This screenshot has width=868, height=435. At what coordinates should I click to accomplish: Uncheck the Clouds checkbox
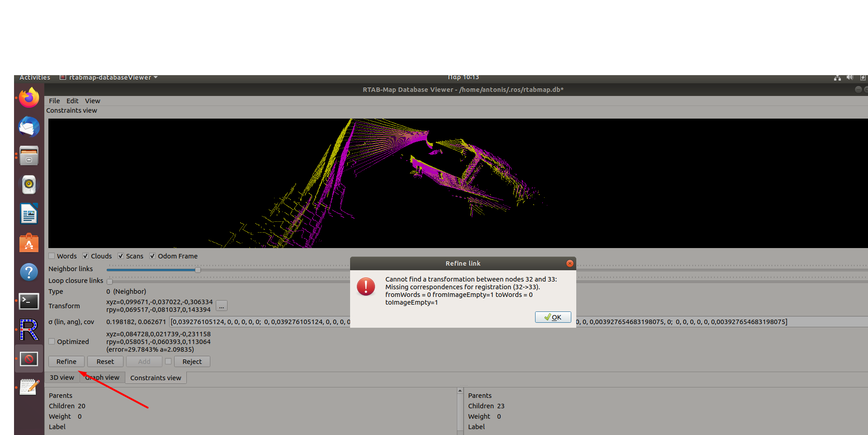(85, 256)
